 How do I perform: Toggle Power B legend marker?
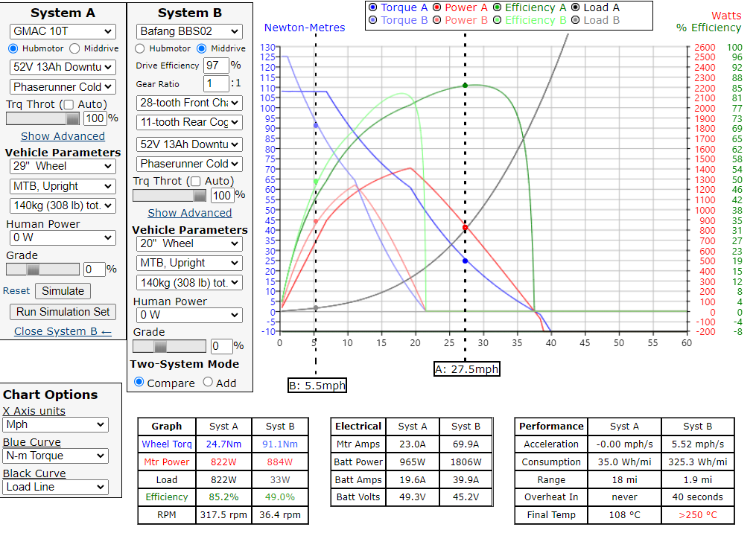point(436,20)
